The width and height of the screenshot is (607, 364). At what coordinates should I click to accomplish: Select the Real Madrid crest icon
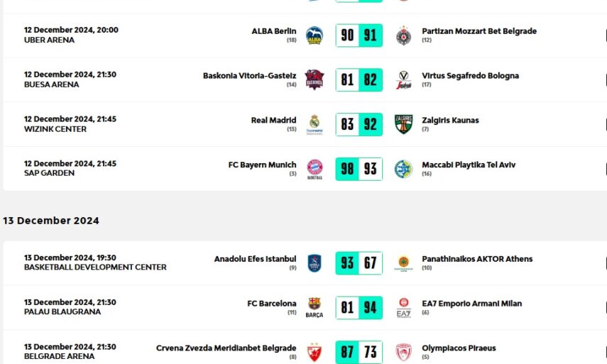coord(314,124)
